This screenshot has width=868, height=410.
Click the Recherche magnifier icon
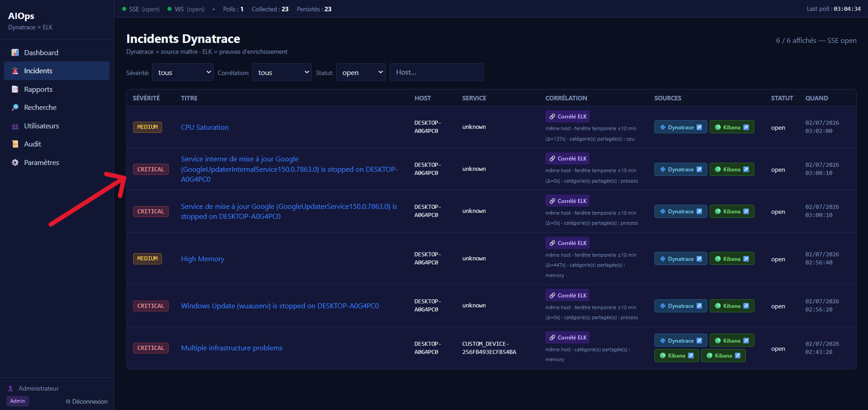click(x=15, y=108)
